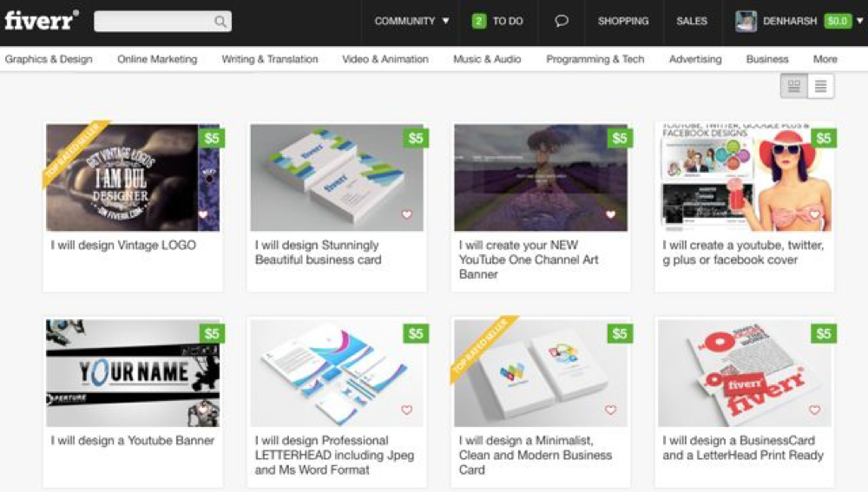Open the messages chat bubble icon
The width and height of the screenshot is (868, 492).
click(562, 21)
